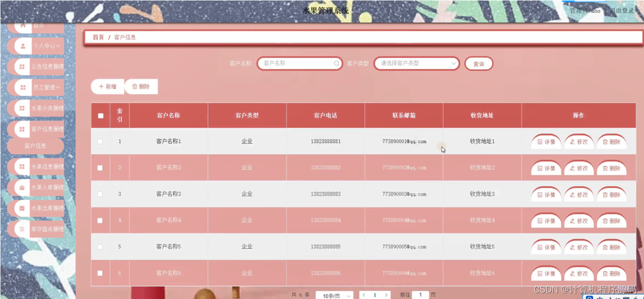
Task: Go to previous page arrow in pagination
Action: [x=364, y=295]
